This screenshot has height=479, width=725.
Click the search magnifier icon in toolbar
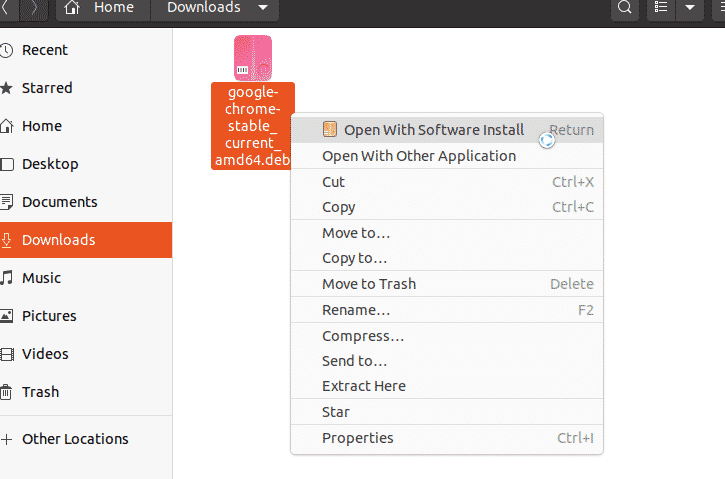click(625, 7)
